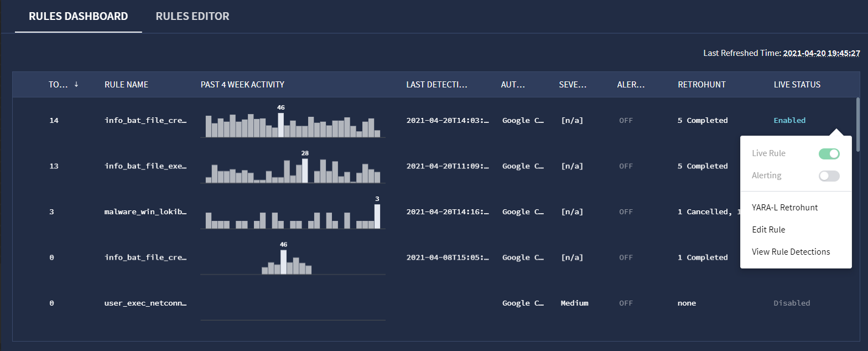868x351 pixels.
Task: Open the malware_win_lokib rule name
Action: 145,212
